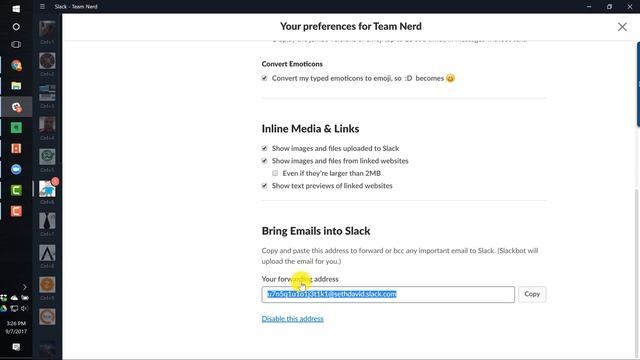This screenshot has height=360, width=640.
Task: Restore down the Slack window
Action: [x=609, y=7]
